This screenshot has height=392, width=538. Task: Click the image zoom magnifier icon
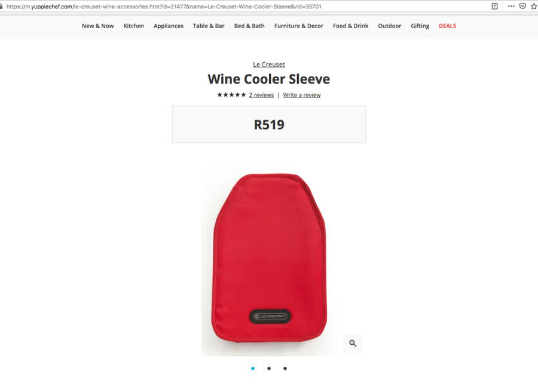pos(353,344)
